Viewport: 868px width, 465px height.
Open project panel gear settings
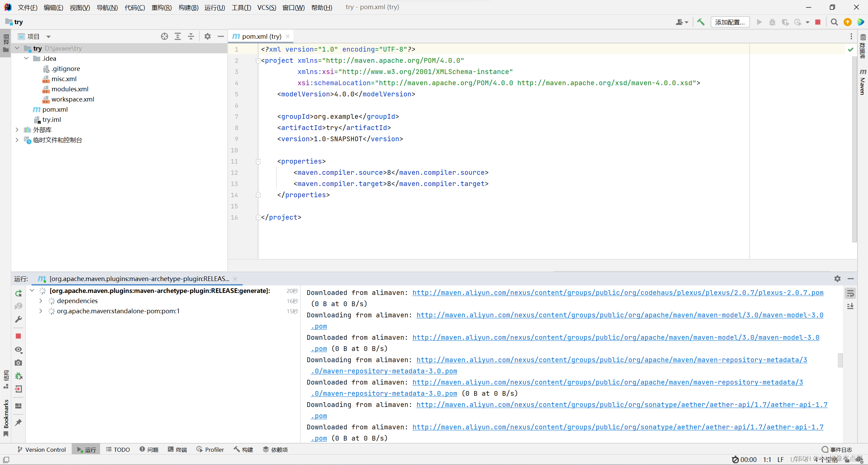click(208, 36)
